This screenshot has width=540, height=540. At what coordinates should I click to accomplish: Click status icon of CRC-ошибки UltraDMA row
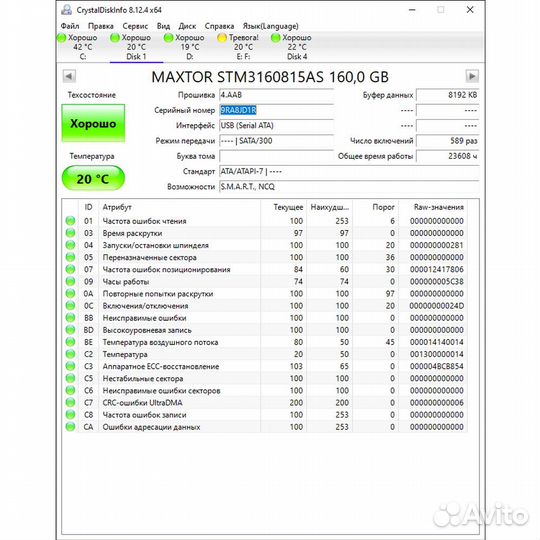(70, 403)
